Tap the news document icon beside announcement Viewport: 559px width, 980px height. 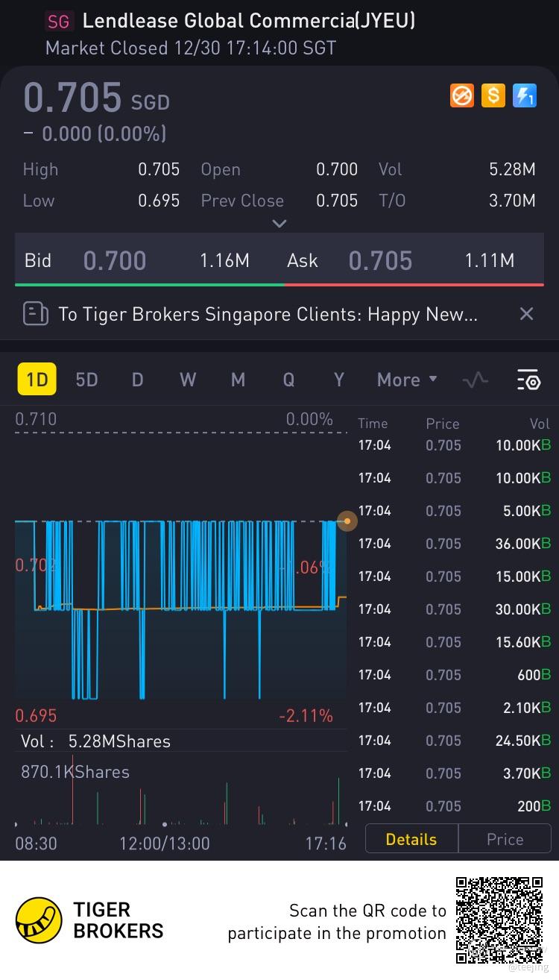(x=35, y=314)
